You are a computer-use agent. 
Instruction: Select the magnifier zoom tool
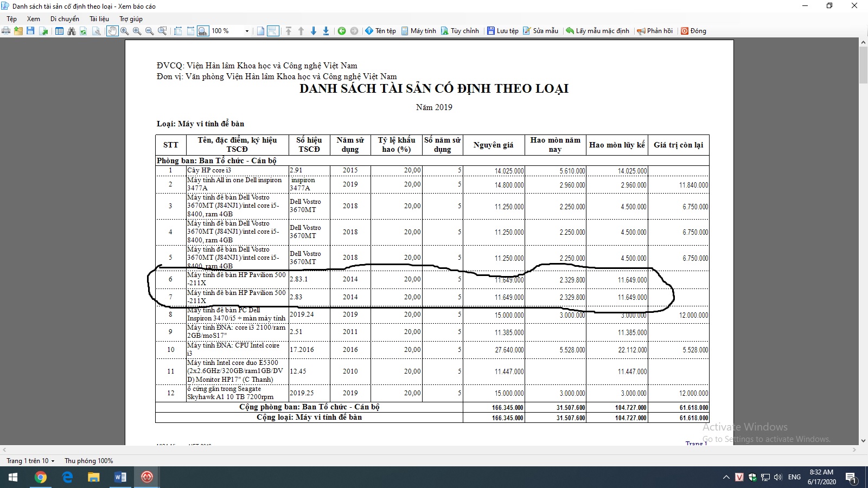(x=125, y=31)
